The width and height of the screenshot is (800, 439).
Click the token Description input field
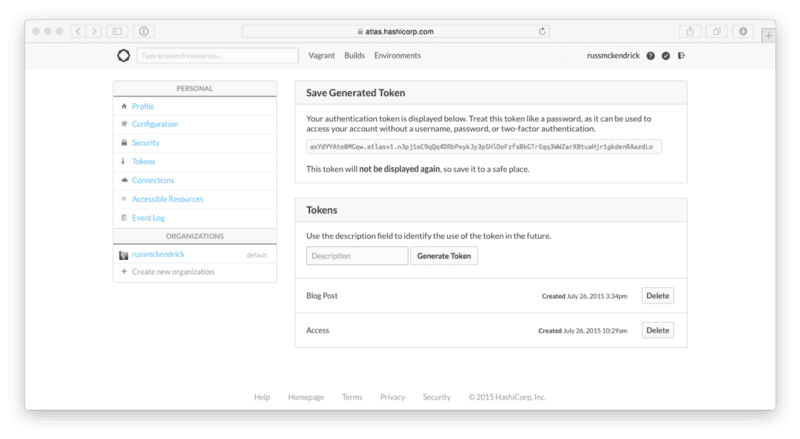pyautogui.click(x=357, y=256)
